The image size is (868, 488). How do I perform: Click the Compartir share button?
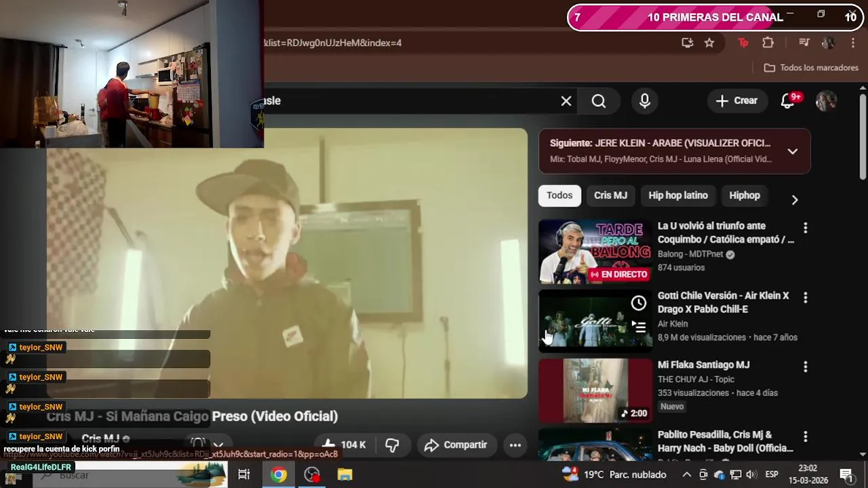456,445
